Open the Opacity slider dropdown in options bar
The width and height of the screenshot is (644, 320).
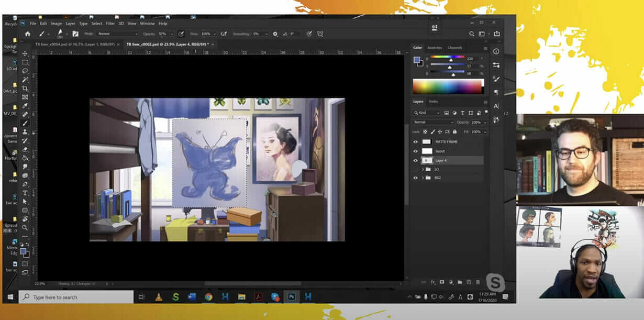173,34
